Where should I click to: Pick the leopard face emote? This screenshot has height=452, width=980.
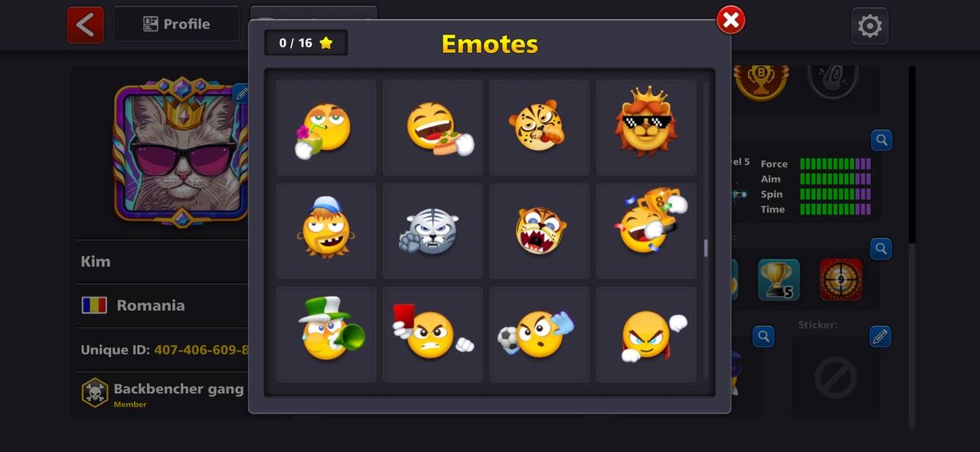click(x=539, y=128)
